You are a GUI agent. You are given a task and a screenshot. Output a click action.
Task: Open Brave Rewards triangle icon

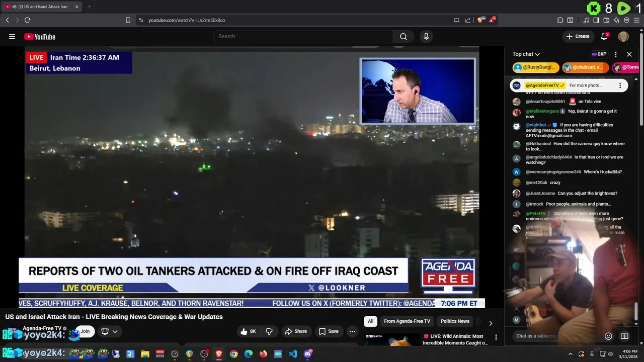pyautogui.click(x=493, y=20)
